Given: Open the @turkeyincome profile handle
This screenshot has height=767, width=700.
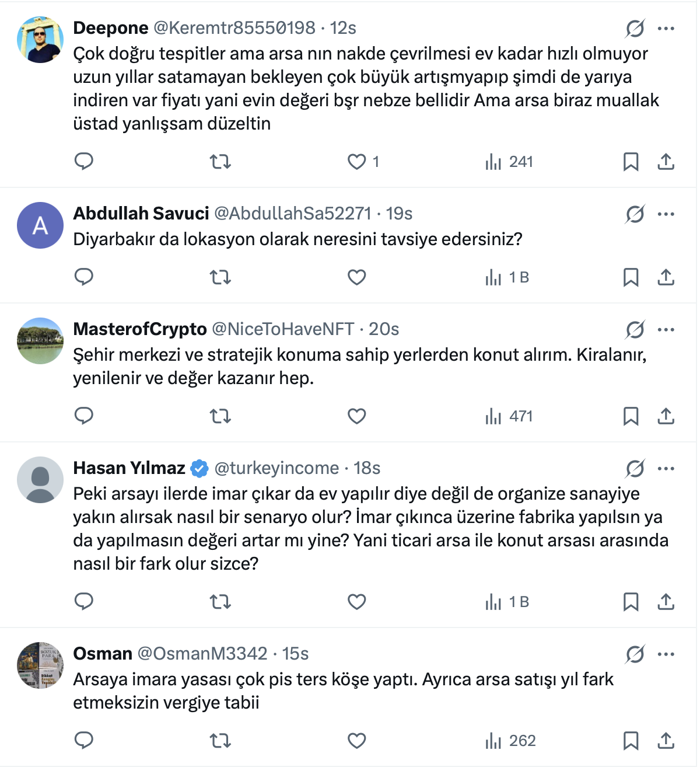Looking at the screenshot, I should 276,468.
